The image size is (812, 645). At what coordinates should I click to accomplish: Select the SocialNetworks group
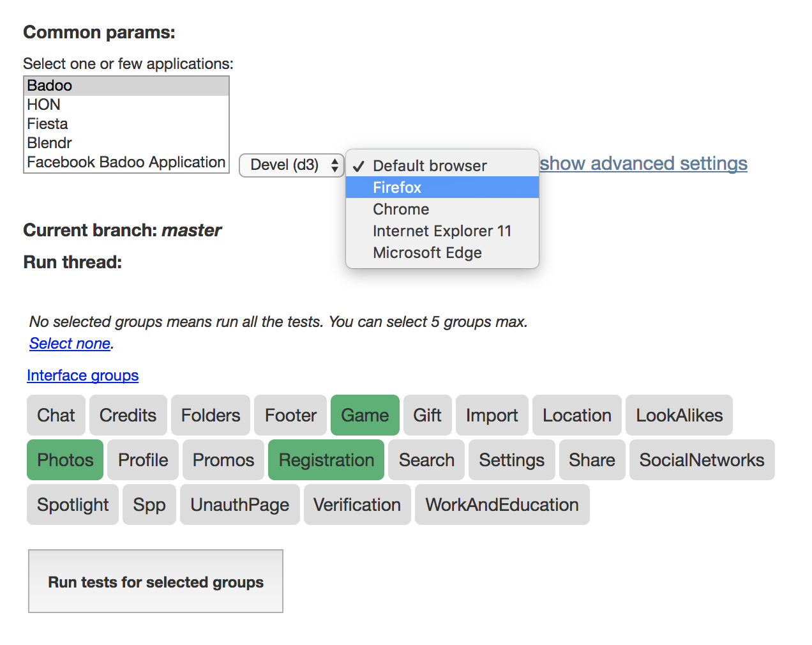coord(702,460)
